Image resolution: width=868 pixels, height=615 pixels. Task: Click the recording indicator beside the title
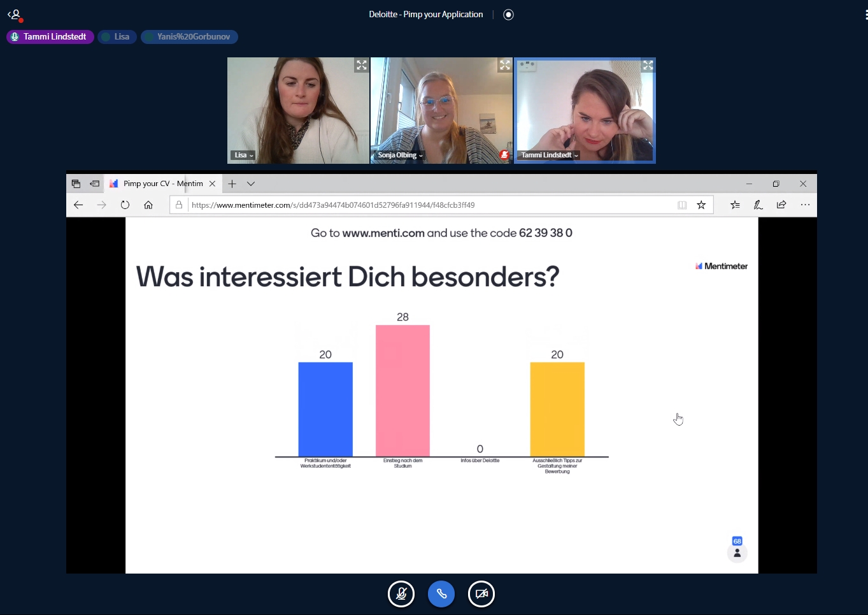[508, 15]
